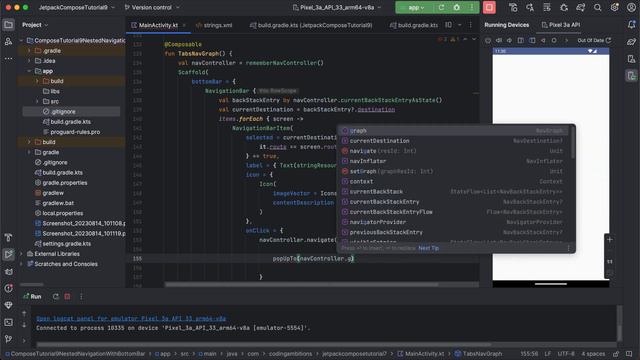Rerun the app from the green toolbar
640x360 pixels.
441,7
